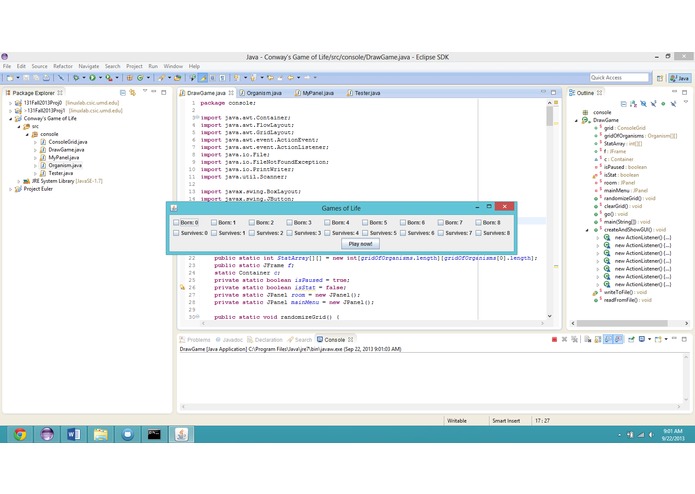The image size is (695, 494).
Task: Open the Navigate menu
Action: [89, 66]
